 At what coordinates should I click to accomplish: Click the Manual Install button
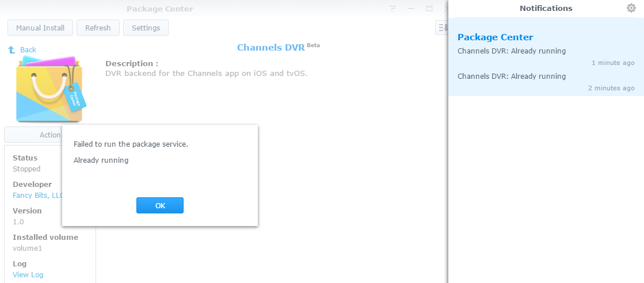point(40,28)
